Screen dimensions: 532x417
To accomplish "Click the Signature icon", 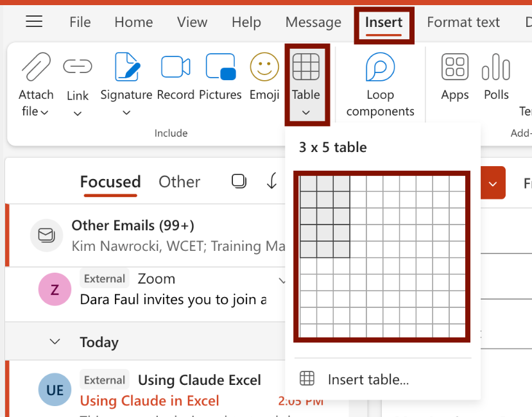I will [x=126, y=66].
